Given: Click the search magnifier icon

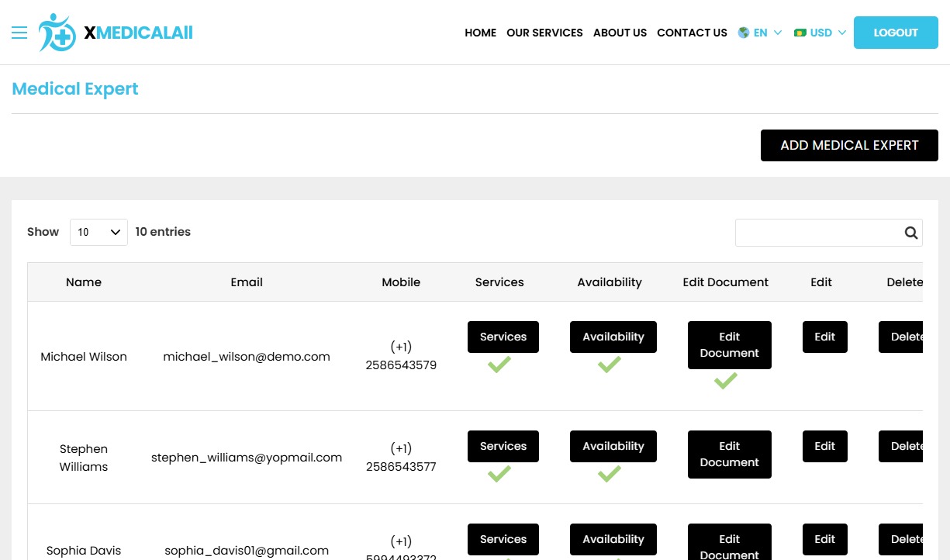Looking at the screenshot, I should 910,233.
